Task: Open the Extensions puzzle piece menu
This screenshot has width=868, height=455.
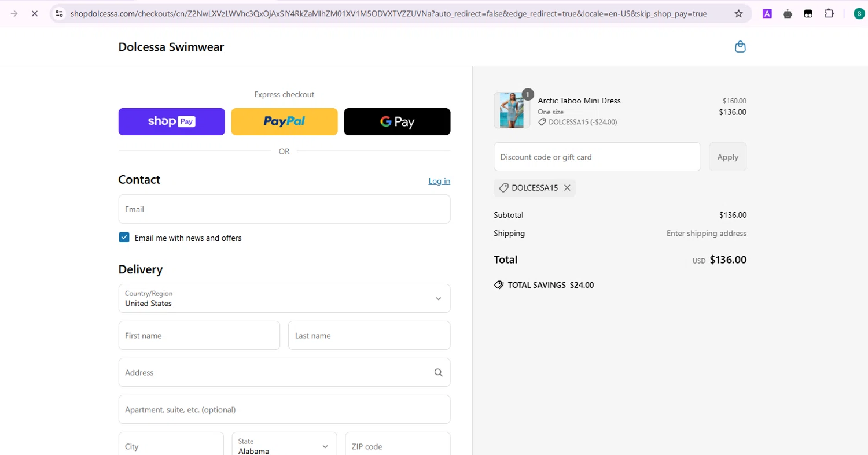Action: tap(829, 13)
